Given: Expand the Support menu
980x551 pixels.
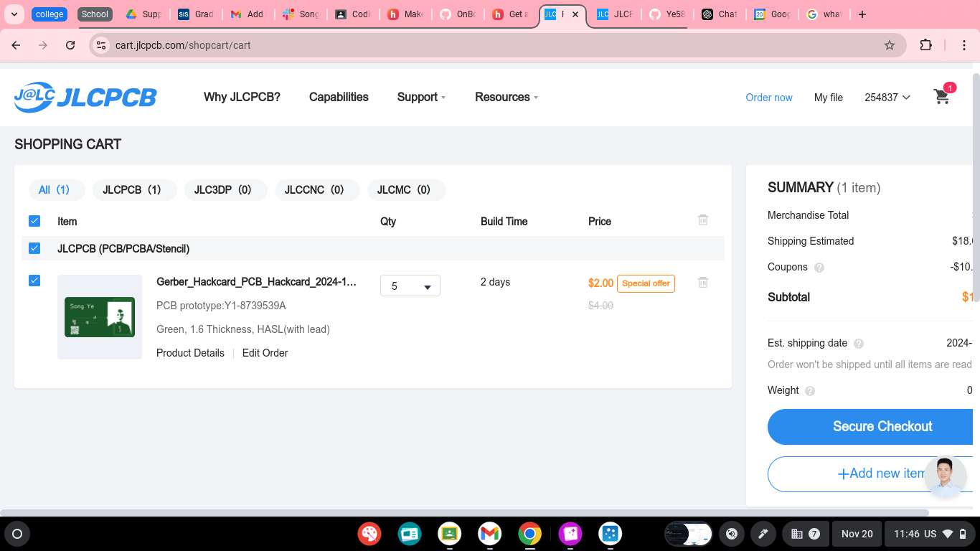Looking at the screenshot, I should click(421, 97).
